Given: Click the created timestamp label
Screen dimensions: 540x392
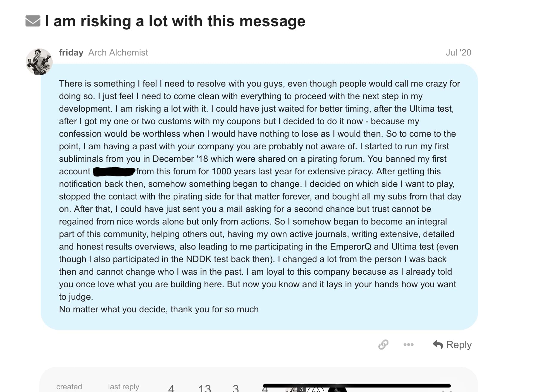Looking at the screenshot, I should click(x=69, y=387).
